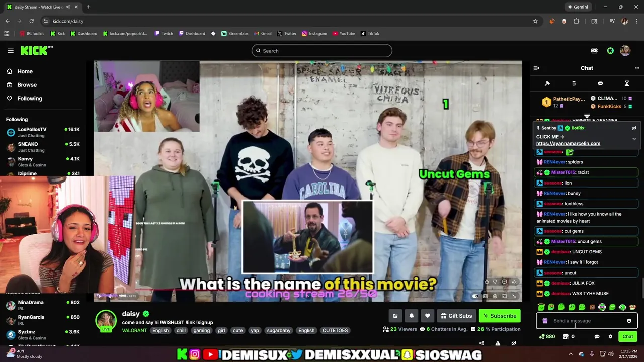Click the report warning triangle below stats
Image resolution: width=644 pixels, height=362 pixels.
(498, 343)
